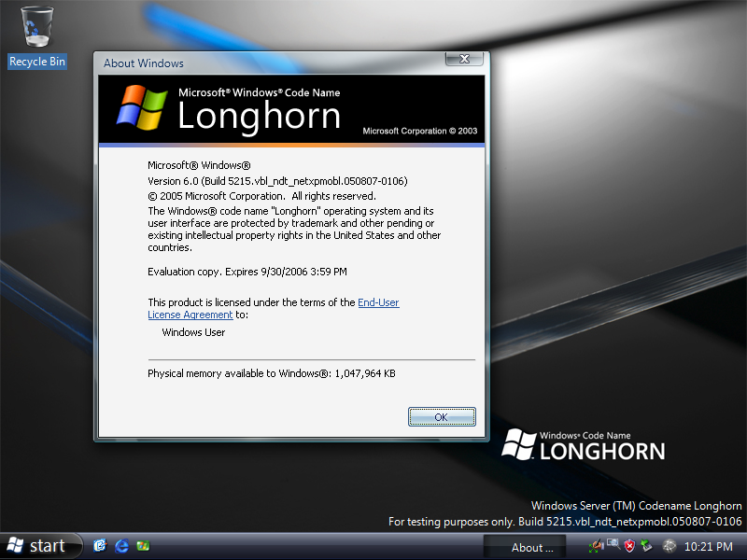Launch Internet Explorer from quick launch
This screenshot has width=747, height=560.
pyautogui.click(x=121, y=546)
